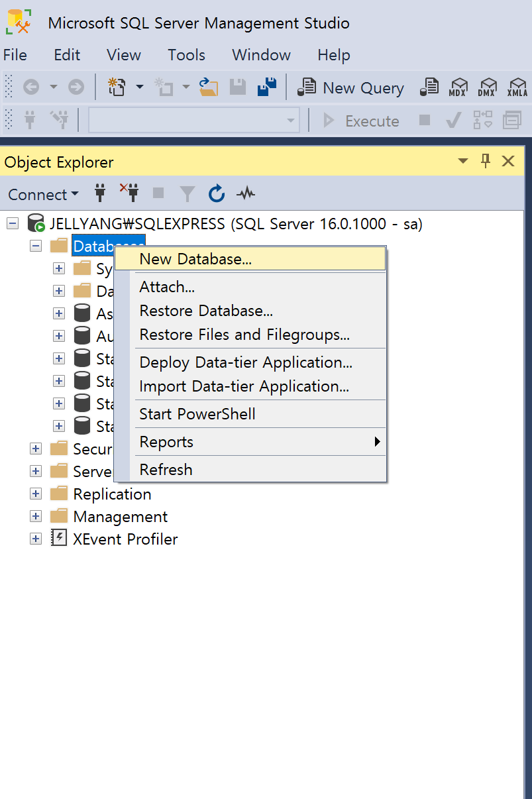
Task: Open the Edit menu
Action: click(67, 55)
